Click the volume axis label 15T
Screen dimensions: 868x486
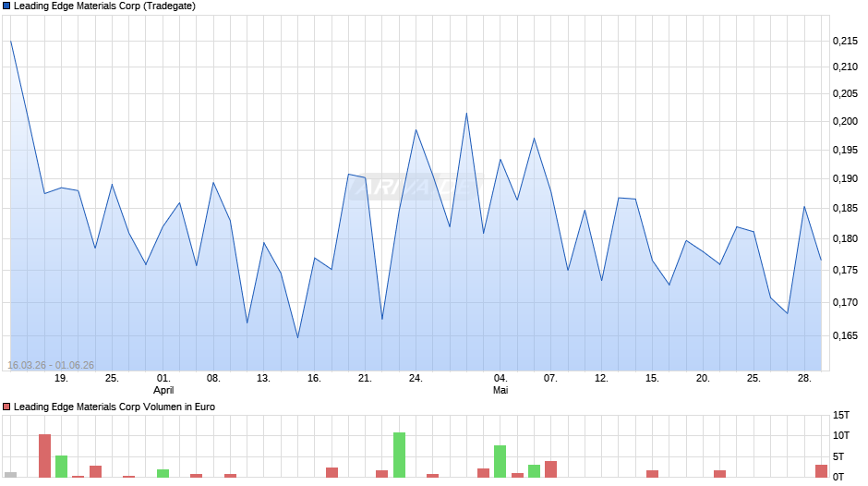[x=841, y=415]
